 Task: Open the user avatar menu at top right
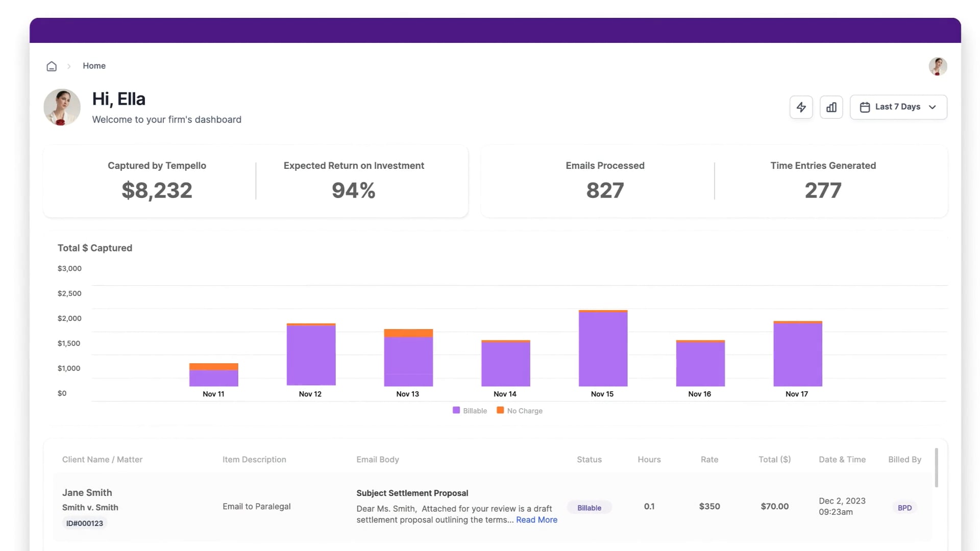click(938, 66)
